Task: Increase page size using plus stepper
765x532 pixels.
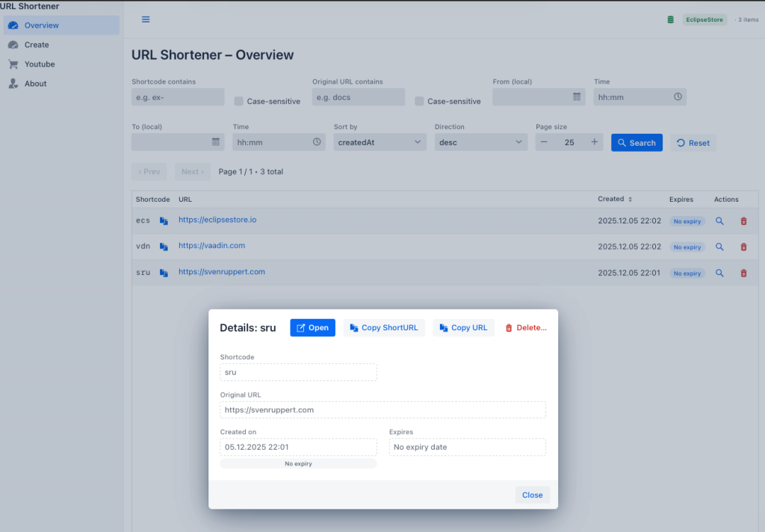Action: 594,142
